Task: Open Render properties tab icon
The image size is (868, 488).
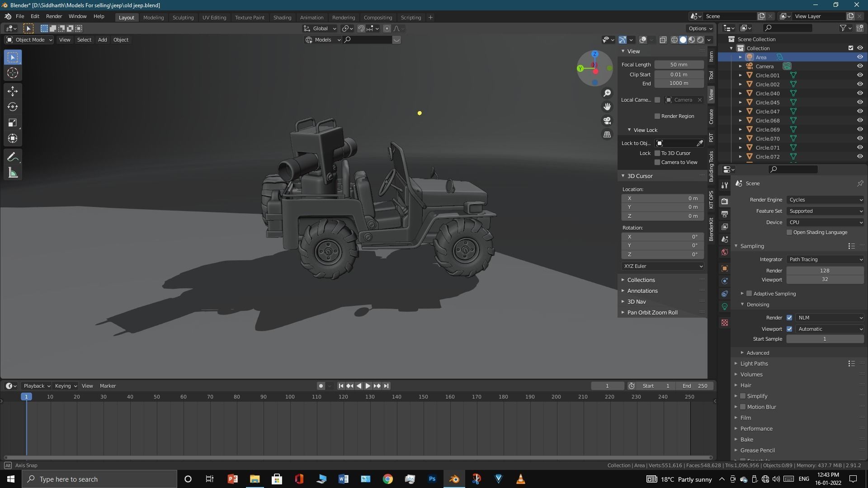Action: tap(725, 201)
